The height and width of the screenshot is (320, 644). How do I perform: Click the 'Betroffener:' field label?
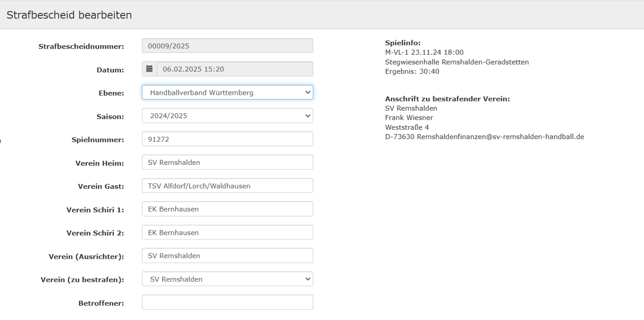pyautogui.click(x=101, y=303)
